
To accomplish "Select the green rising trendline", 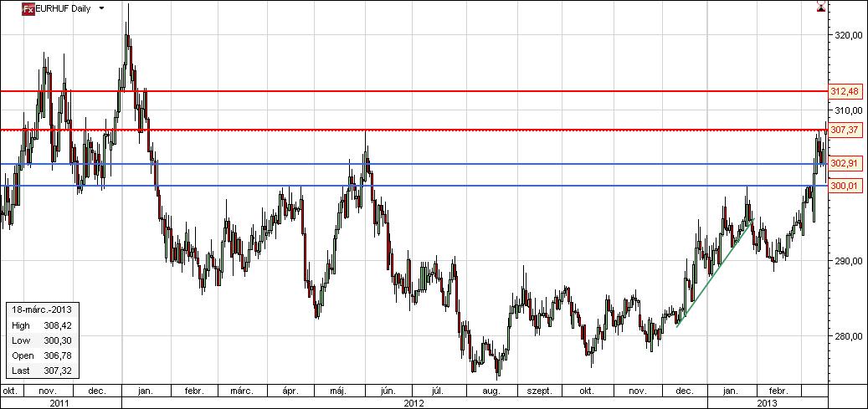I will [715, 273].
